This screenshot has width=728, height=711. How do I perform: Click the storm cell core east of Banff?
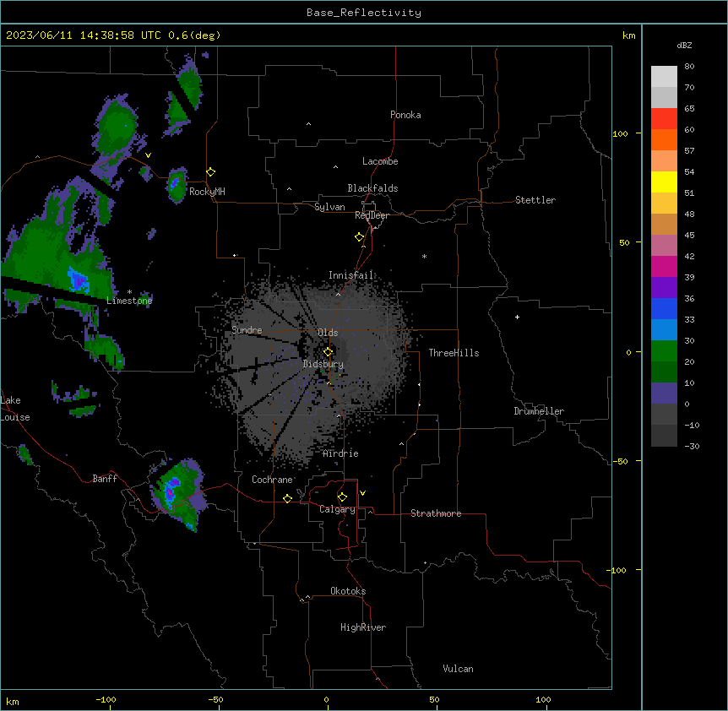171,493
